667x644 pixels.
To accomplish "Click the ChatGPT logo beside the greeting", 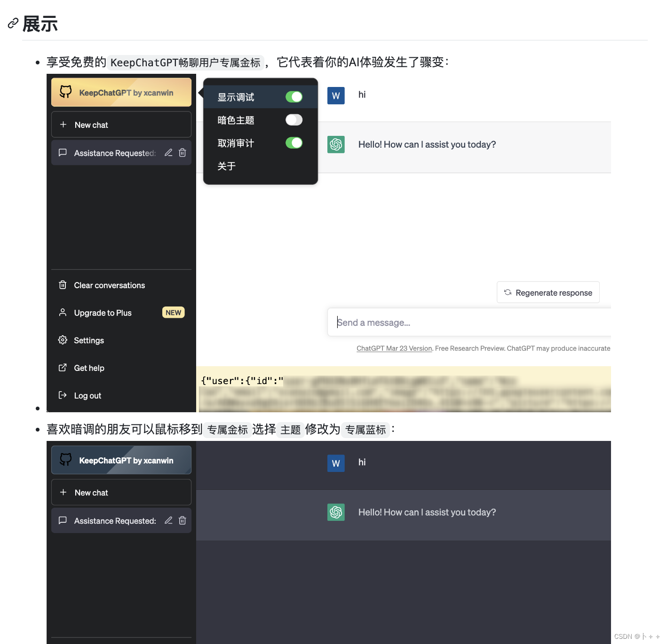I will (x=336, y=144).
